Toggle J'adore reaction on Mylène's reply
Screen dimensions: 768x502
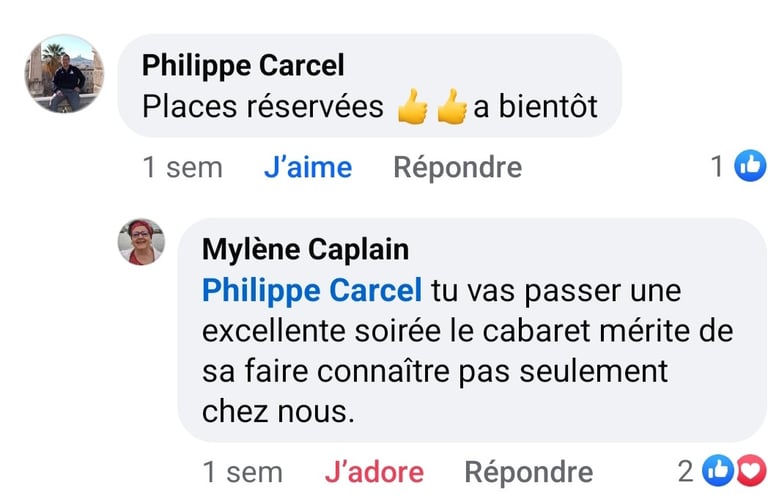pyautogui.click(x=374, y=471)
